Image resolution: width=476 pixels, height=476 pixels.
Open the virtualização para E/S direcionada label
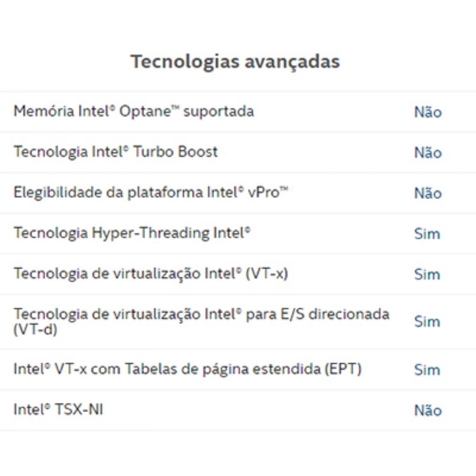tap(201, 314)
